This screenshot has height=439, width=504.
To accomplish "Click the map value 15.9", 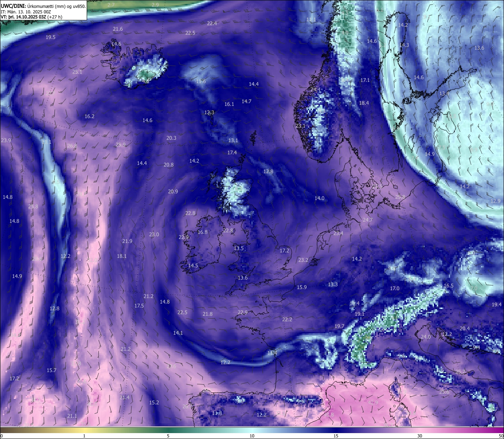I will [302, 287].
